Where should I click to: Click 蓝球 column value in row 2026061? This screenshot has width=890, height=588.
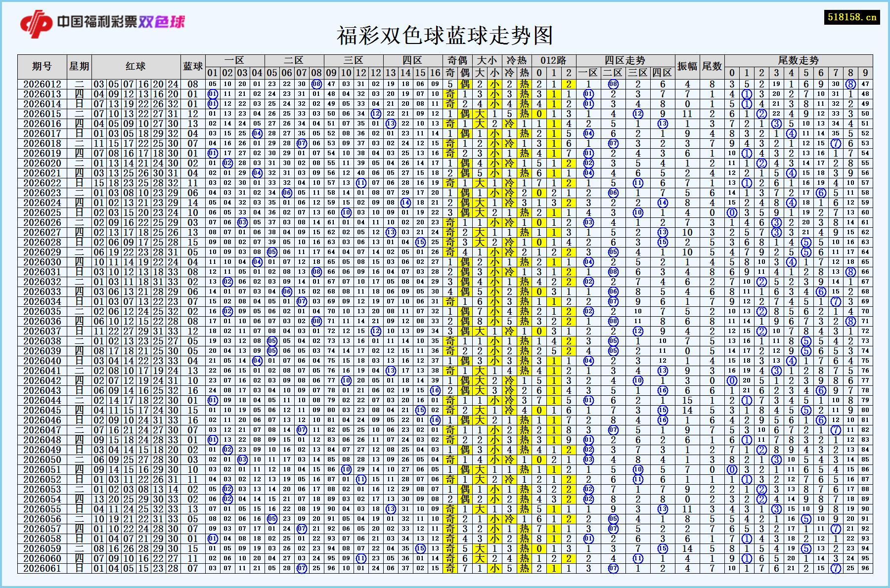pyautogui.click(x=193, y=569)
